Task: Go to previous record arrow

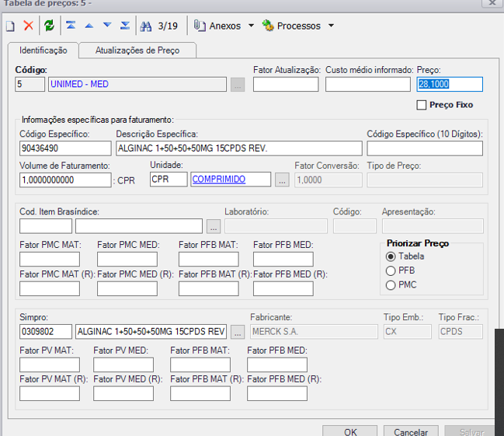Action: (89, 26)
